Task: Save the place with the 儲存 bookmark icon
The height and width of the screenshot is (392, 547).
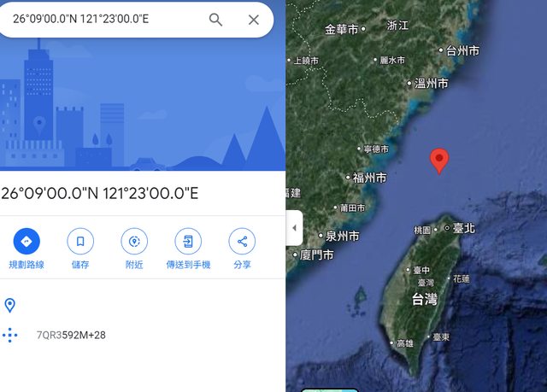Action: [x=80, y=241]
